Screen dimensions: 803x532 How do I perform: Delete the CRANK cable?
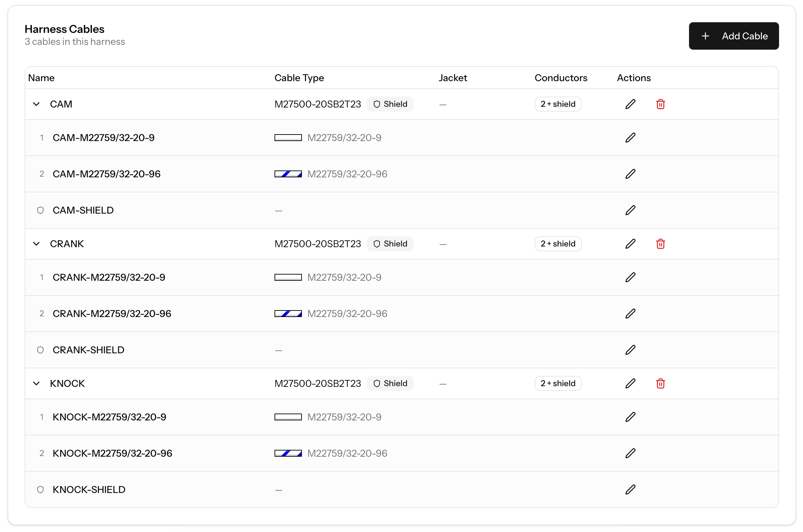(661, 244)
